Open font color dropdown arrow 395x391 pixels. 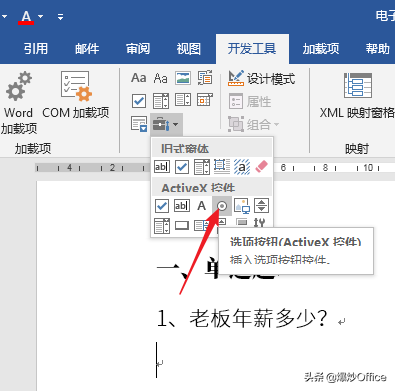[x=41, y=16]
